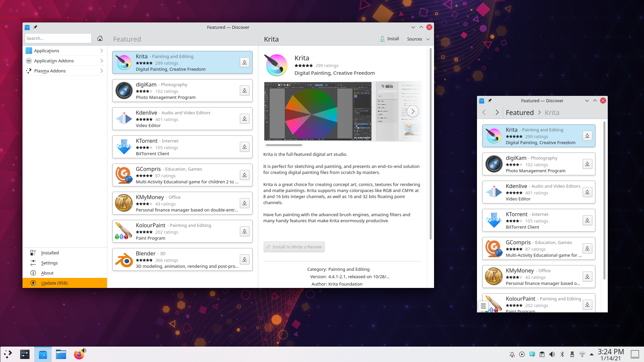
Task: Click the home icon next to search field
Action: (x=100, y=38)
